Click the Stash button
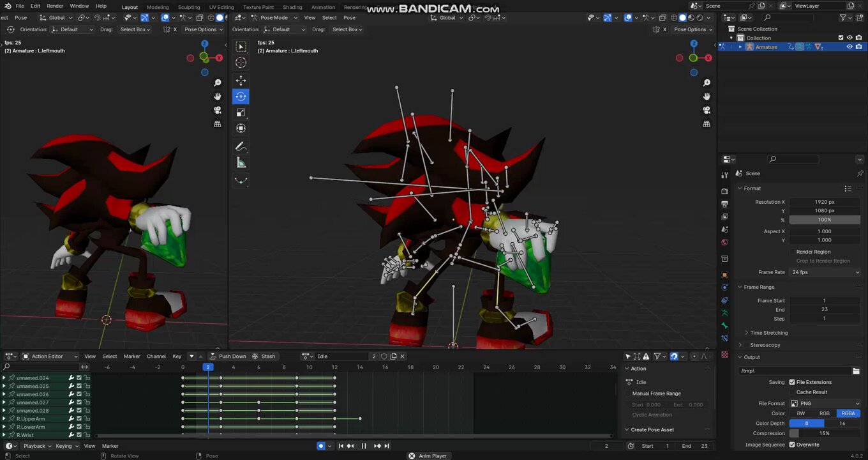 point(264,356)
